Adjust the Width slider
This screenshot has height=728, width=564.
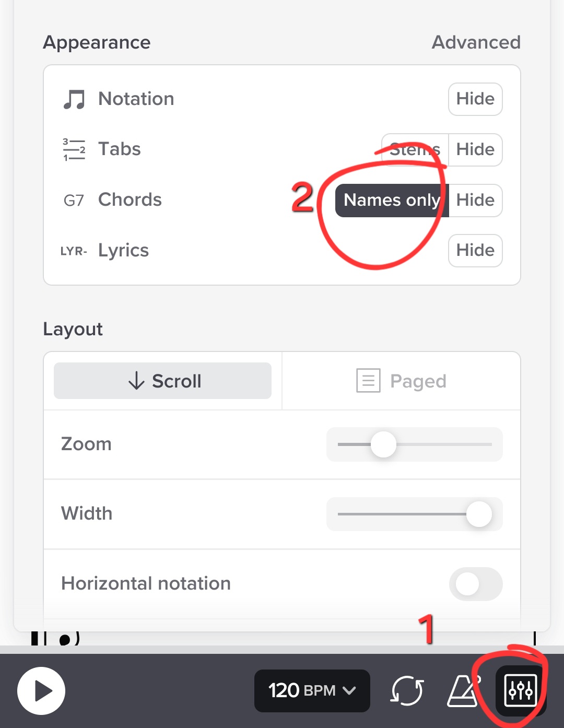[478, 514]
